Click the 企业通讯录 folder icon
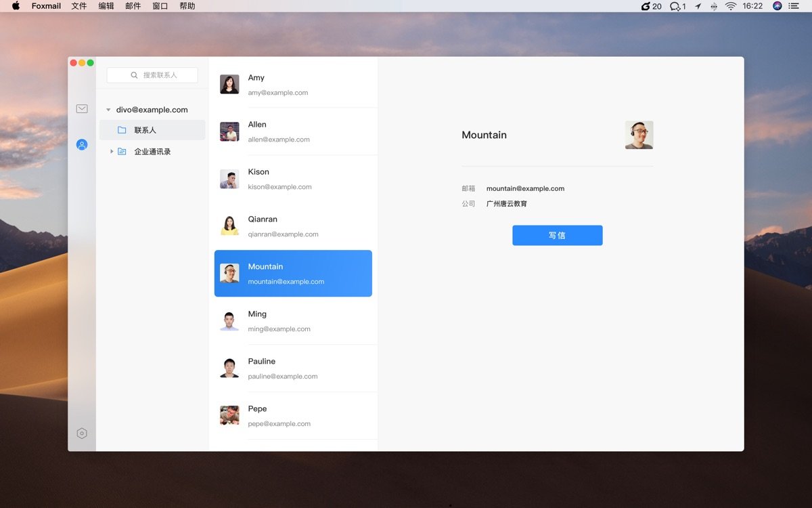 (122, 152)
